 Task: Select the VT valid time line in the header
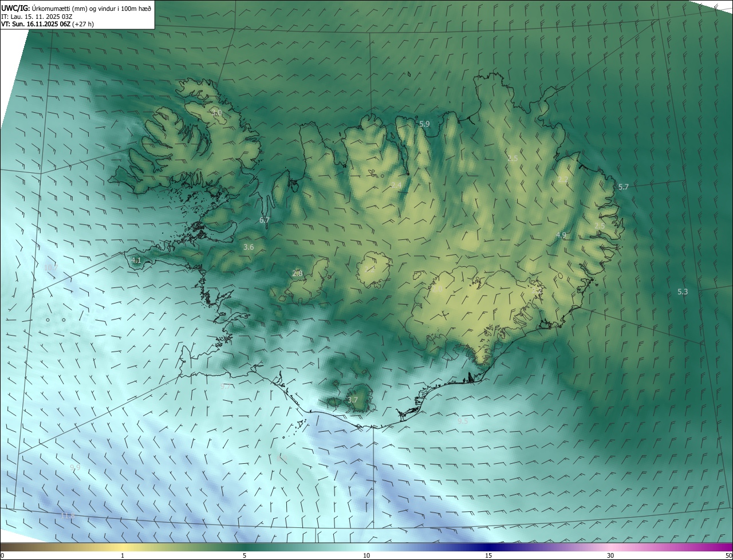[48, 24]
